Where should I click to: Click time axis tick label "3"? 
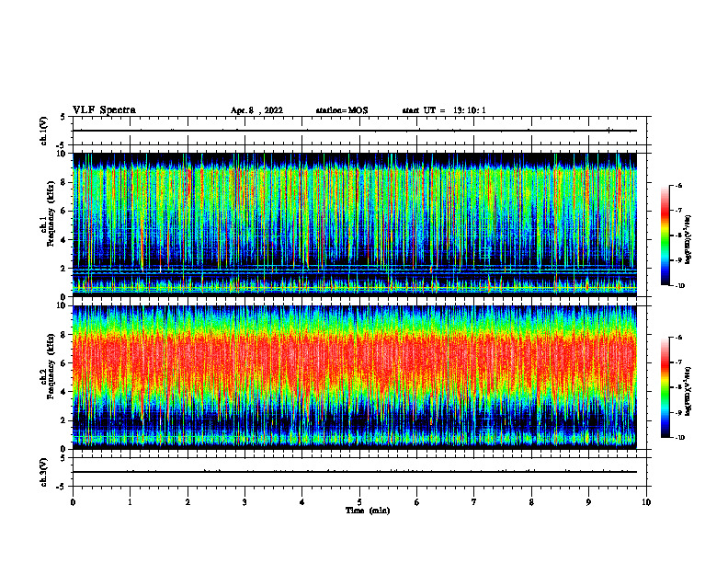pos(245,502)
